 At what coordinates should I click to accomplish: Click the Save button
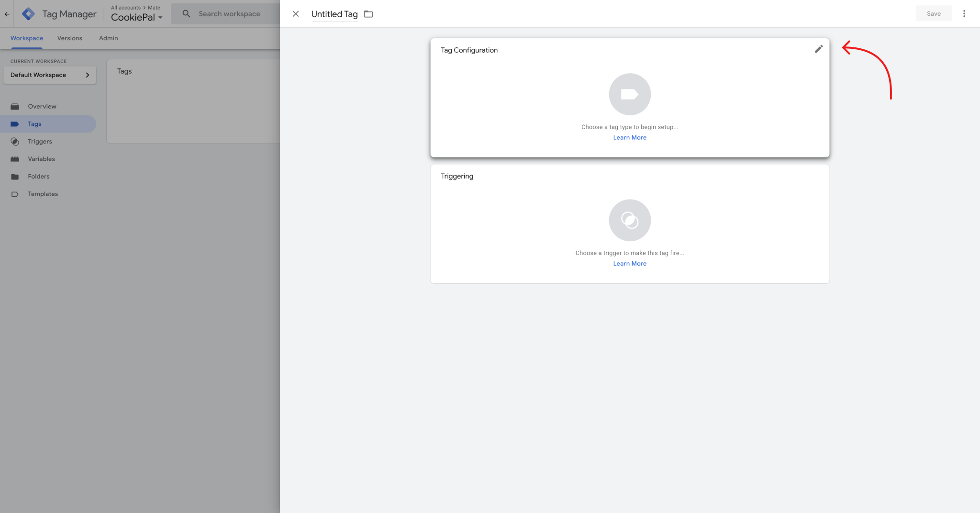click(934, 14)
